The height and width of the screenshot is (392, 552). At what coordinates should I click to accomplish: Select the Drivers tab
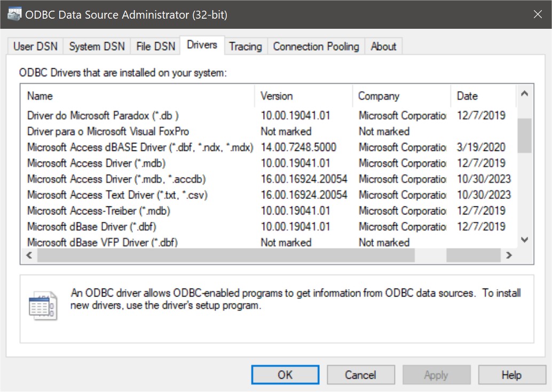coord(201,45)
